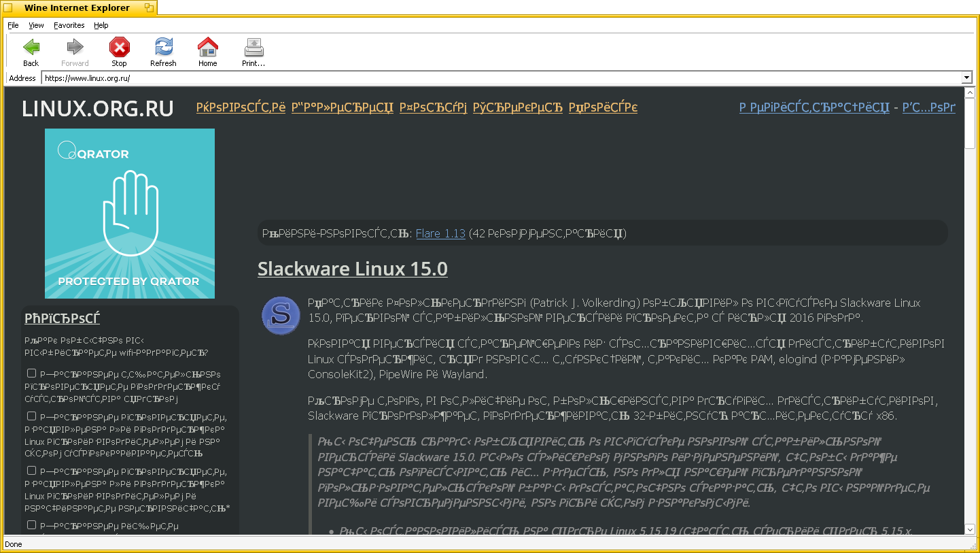Screen dimensions: 980x553
Task: Click the Refresh icon in toolbar
Action: point(163,48)
